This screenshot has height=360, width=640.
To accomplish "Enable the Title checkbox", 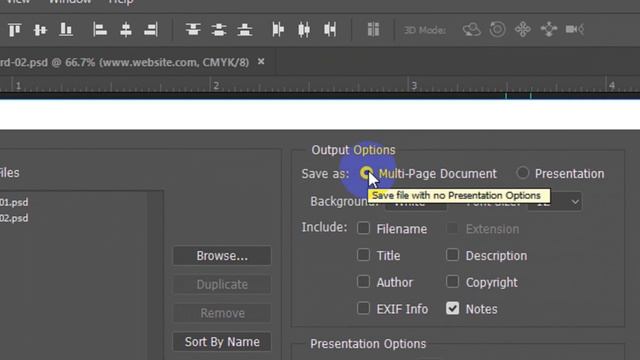I will pos(363,255).
